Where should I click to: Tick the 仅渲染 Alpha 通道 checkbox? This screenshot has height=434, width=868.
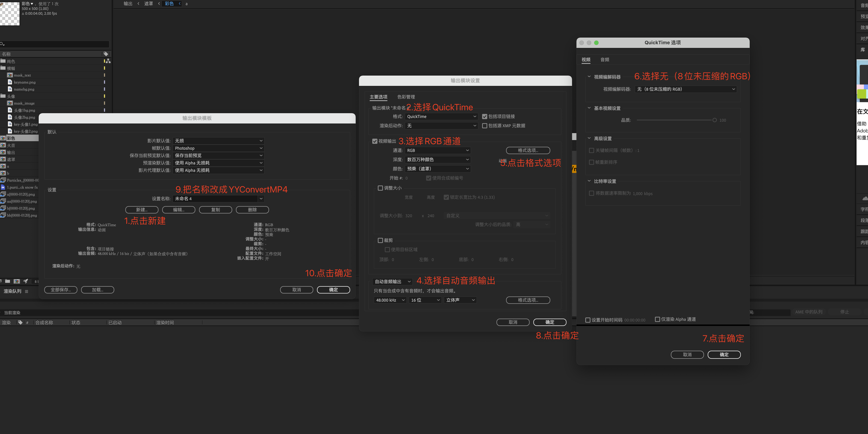coord(657,319)
